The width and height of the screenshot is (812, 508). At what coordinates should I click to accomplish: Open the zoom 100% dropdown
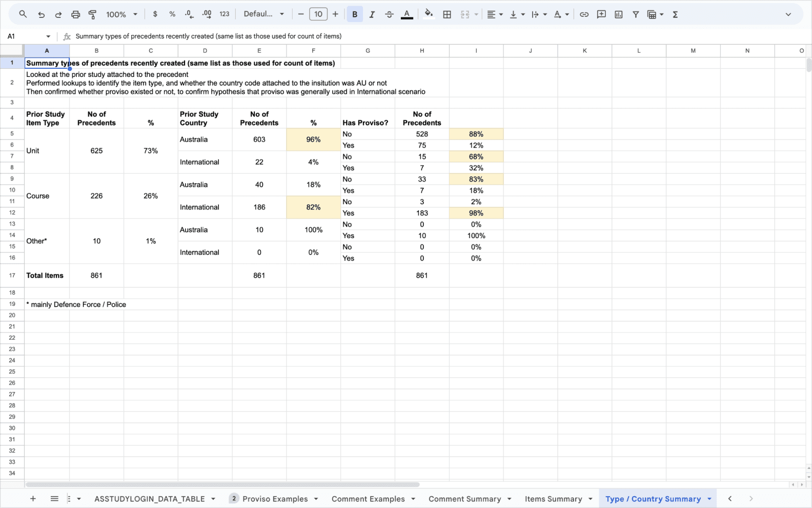[121, 14]
